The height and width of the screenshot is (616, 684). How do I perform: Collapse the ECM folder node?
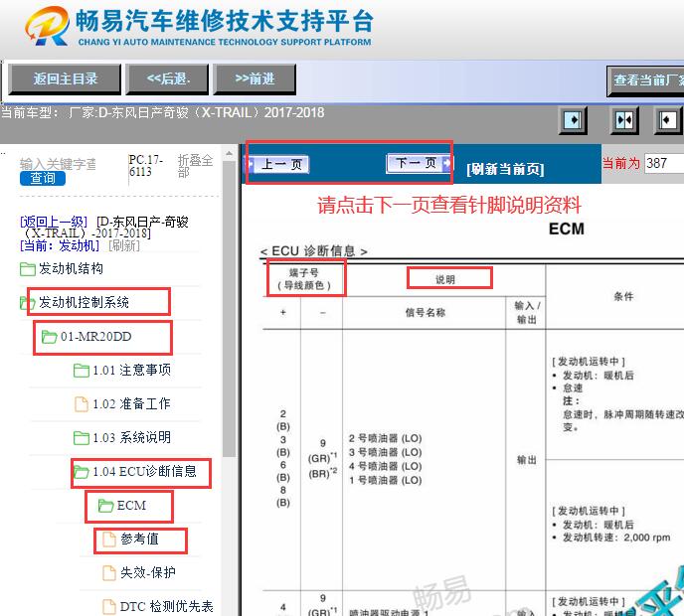point(131,506)
